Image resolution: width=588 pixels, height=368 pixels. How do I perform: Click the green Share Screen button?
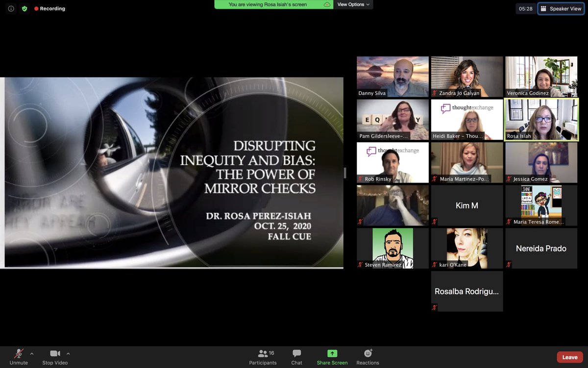point(332,357)
